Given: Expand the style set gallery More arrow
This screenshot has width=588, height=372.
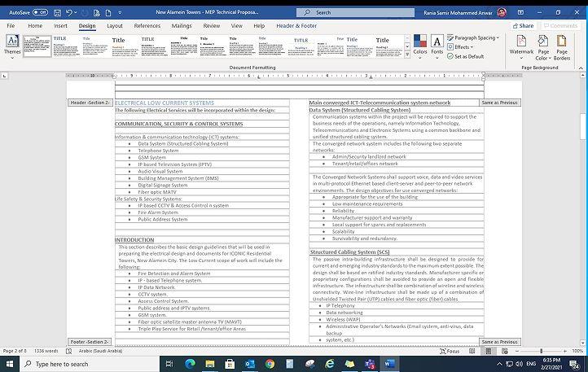Looking at the screenshot, I should 407,55.
